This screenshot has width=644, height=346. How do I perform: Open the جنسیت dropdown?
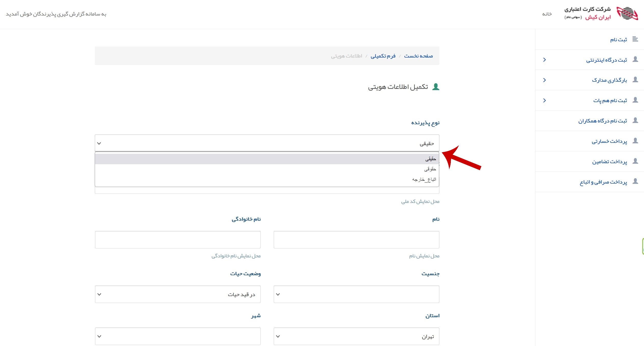click(x=356, y=294)
